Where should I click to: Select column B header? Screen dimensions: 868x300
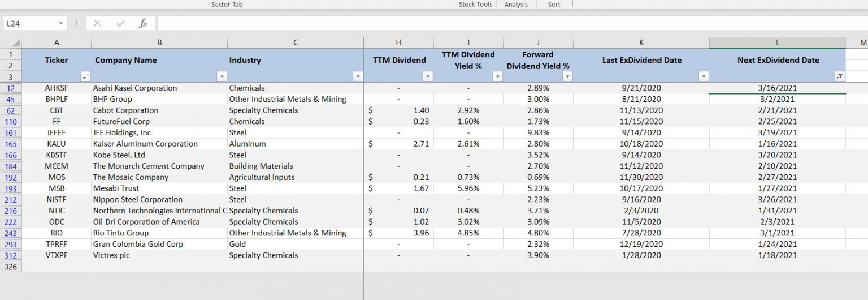coord(159,42)
